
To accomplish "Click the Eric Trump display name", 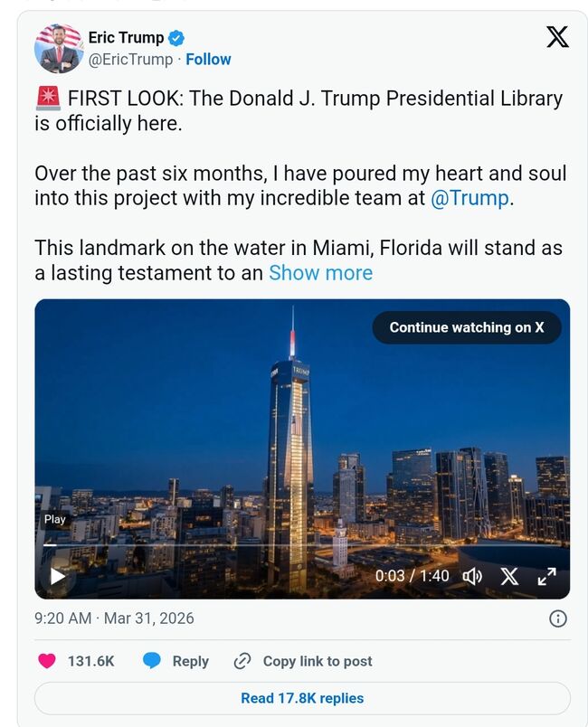I will [x=126, y=38].
